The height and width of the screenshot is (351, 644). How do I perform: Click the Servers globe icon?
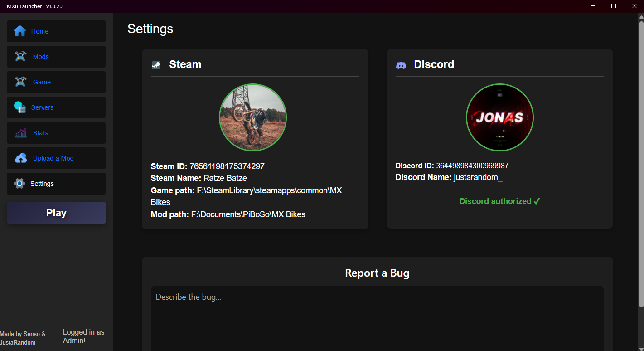click(19, 107)
